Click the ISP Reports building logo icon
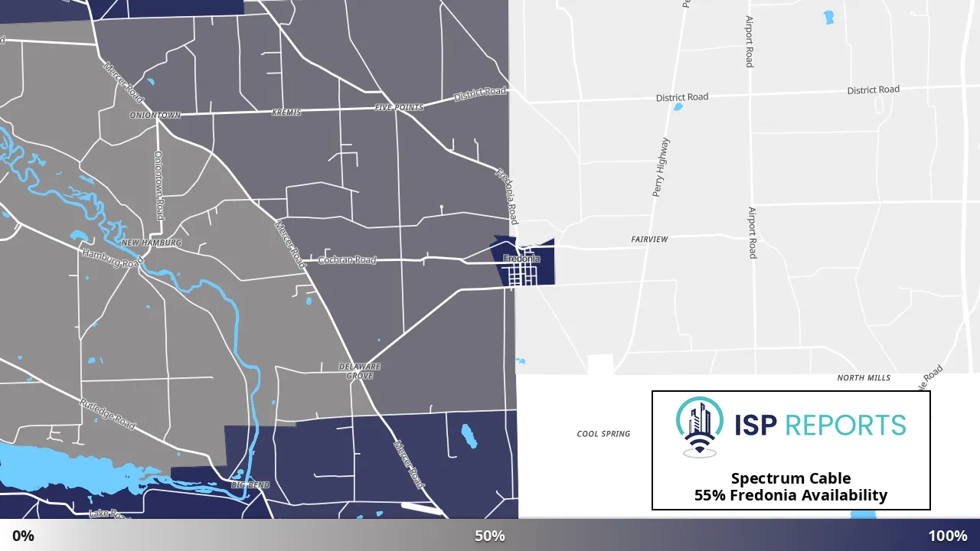This screenshot has height=551, width=980. [699, 427]
